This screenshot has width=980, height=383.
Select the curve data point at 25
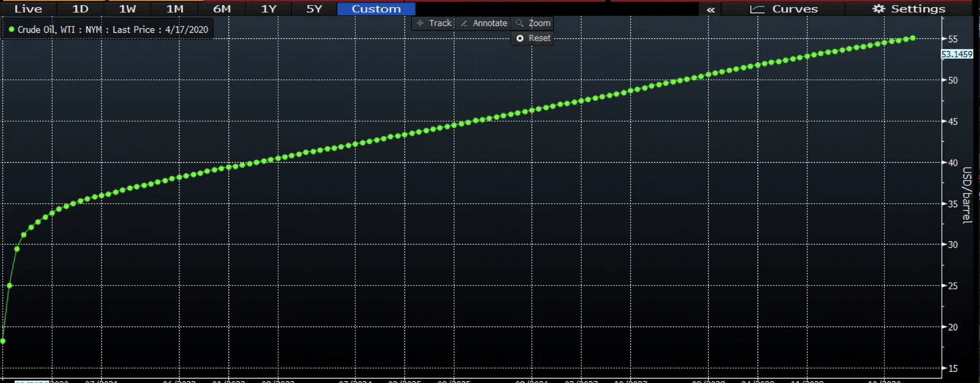pos(10,285)
